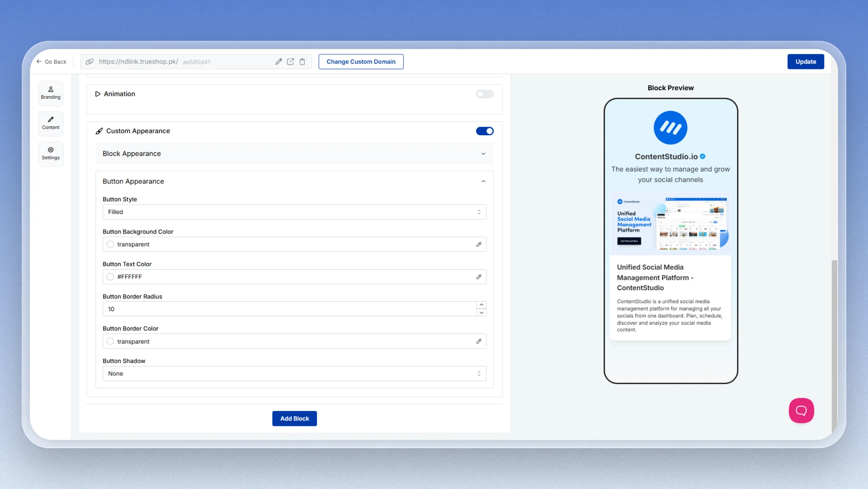This screenshot has width=868, height=489.
Task: Turn off the Custom Appearance toggle
Action: click(484, 131)
